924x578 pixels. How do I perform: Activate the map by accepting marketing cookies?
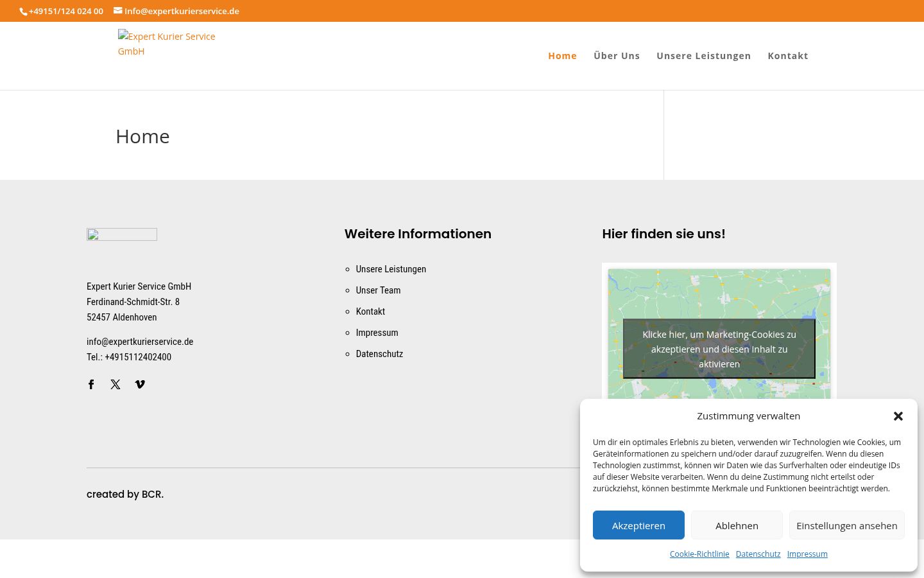click(x=719, y=349)
